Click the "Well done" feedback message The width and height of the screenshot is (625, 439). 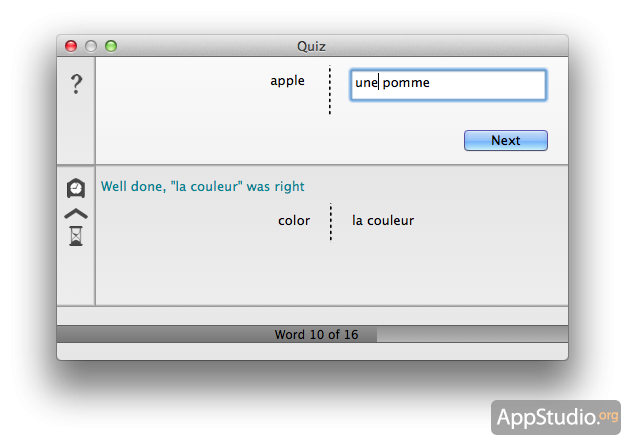point(203,187)
